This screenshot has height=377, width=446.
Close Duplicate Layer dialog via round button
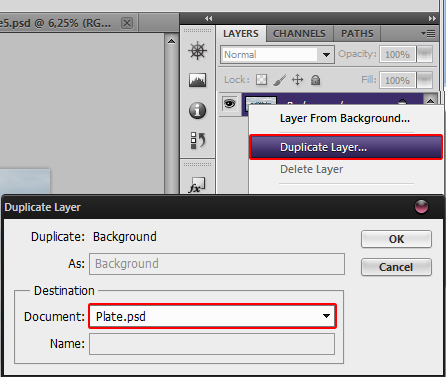click(421, 206)
